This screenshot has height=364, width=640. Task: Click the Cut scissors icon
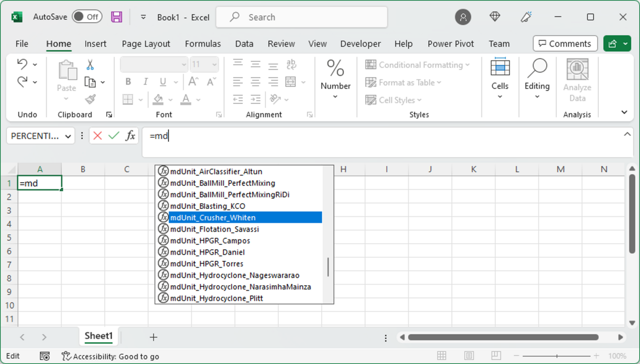pos(90,65)
